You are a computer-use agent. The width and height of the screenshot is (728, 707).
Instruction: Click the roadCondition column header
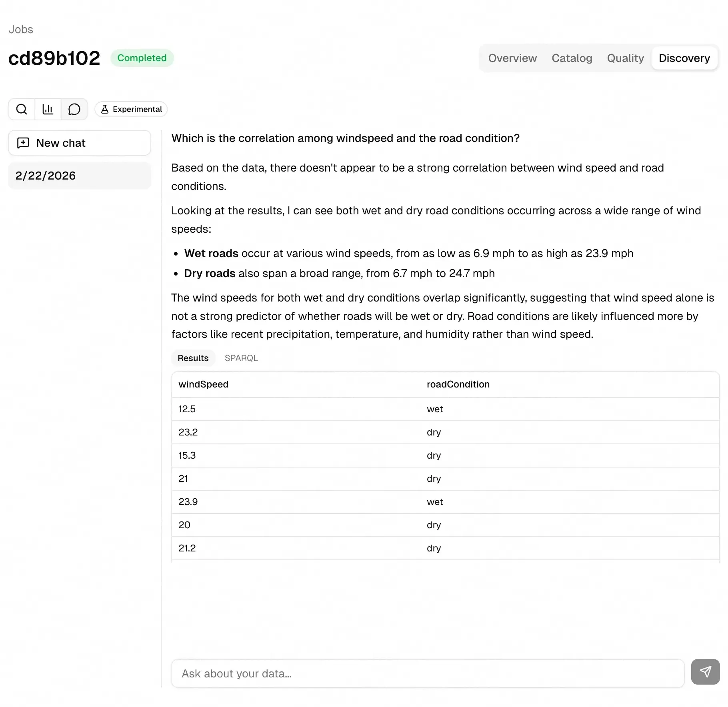point(458,384)
